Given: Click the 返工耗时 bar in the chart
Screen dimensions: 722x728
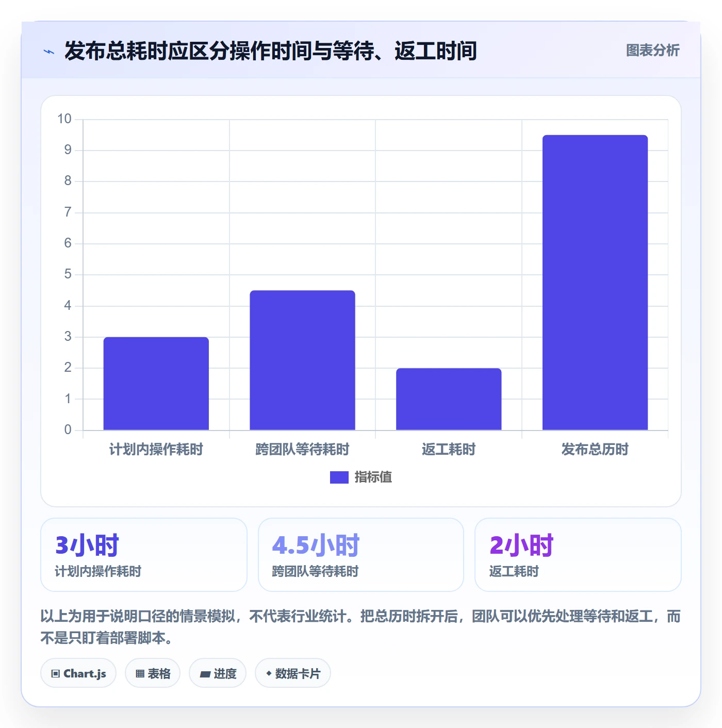Looking at the screenshot, I should (449, 399).
